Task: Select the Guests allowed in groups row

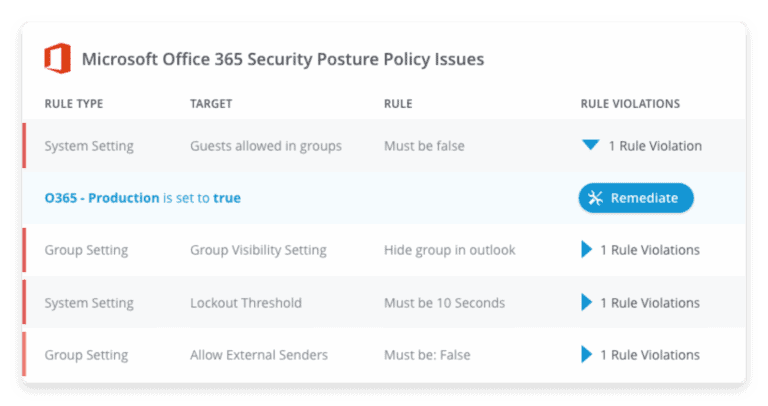Action: (x=384, y=145)
